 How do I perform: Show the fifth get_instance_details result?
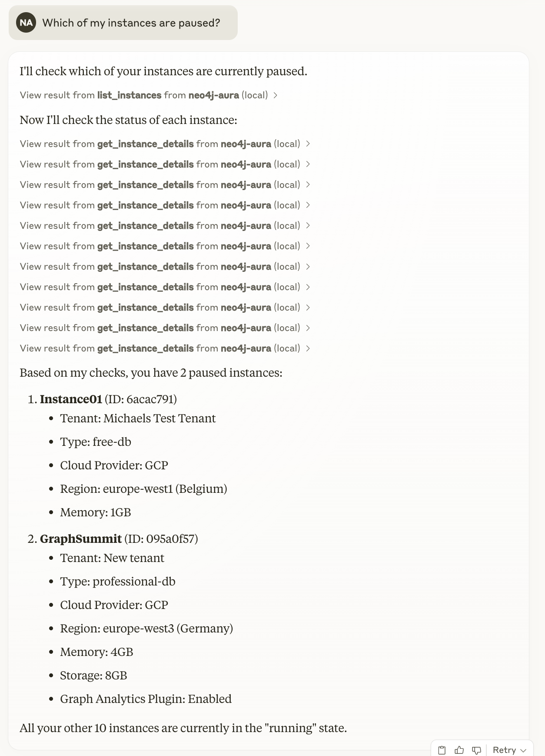165,226
